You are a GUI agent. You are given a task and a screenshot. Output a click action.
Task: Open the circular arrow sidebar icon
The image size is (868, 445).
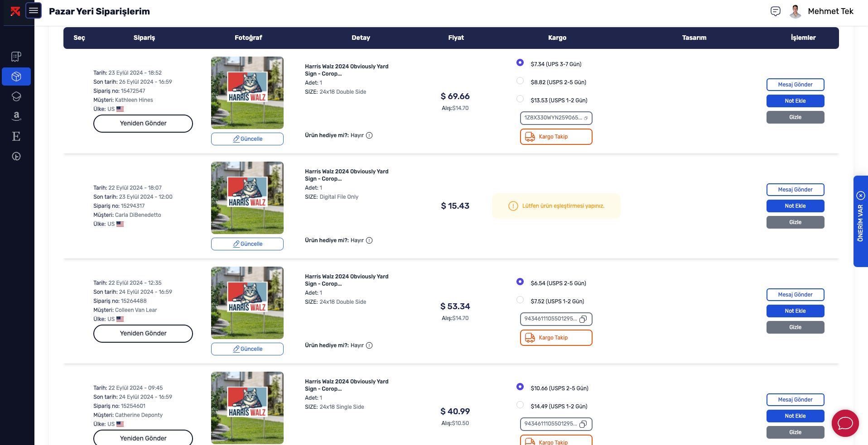[x=16, y=157]
